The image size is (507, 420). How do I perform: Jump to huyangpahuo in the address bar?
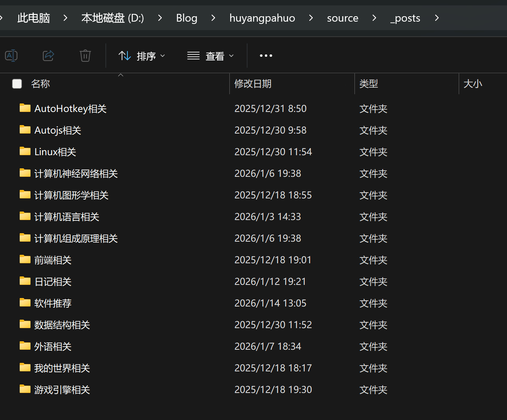[262, 18]
